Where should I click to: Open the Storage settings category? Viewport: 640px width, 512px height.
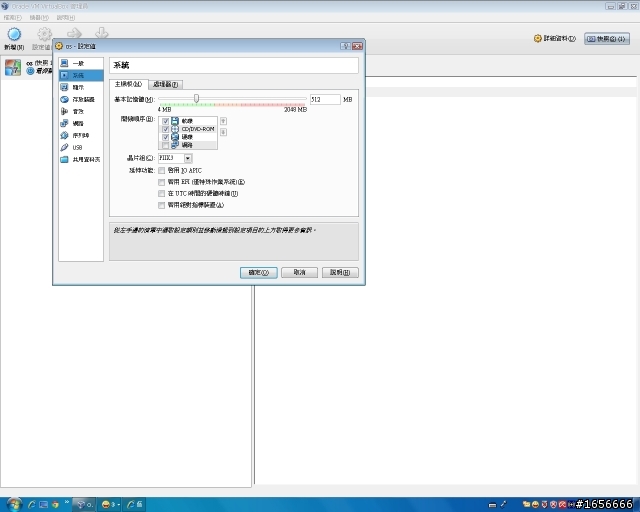(x=81, y=99)
